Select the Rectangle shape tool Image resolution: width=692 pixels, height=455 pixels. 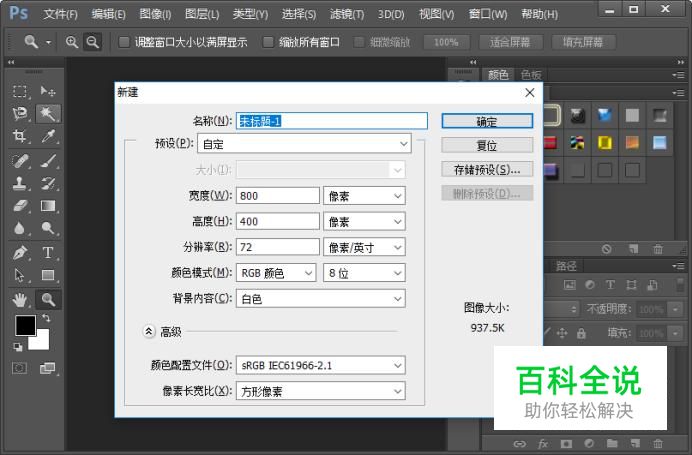[48, 275]
